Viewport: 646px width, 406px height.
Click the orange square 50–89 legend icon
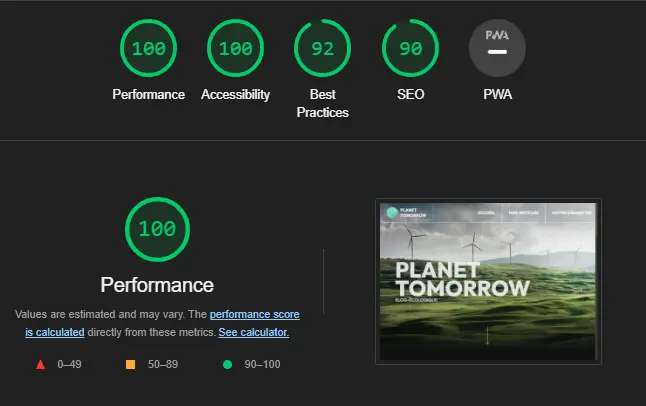coord(130,364)
